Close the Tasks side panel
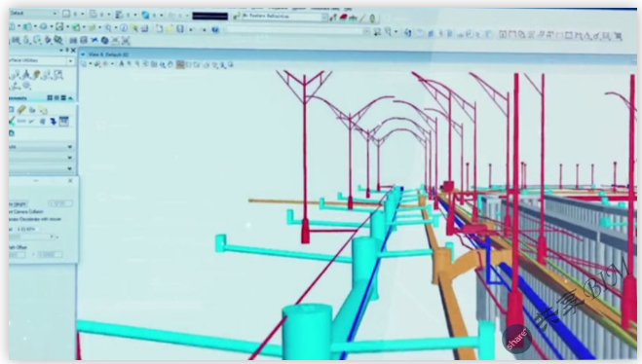Viewport: 642px width, 364px height. (x=73, y=51)
